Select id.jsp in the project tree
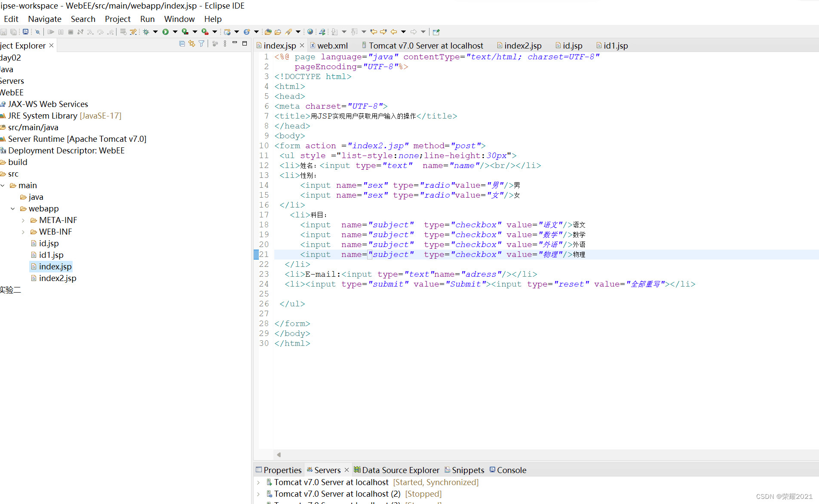819x504 pixels. (45, 244)
